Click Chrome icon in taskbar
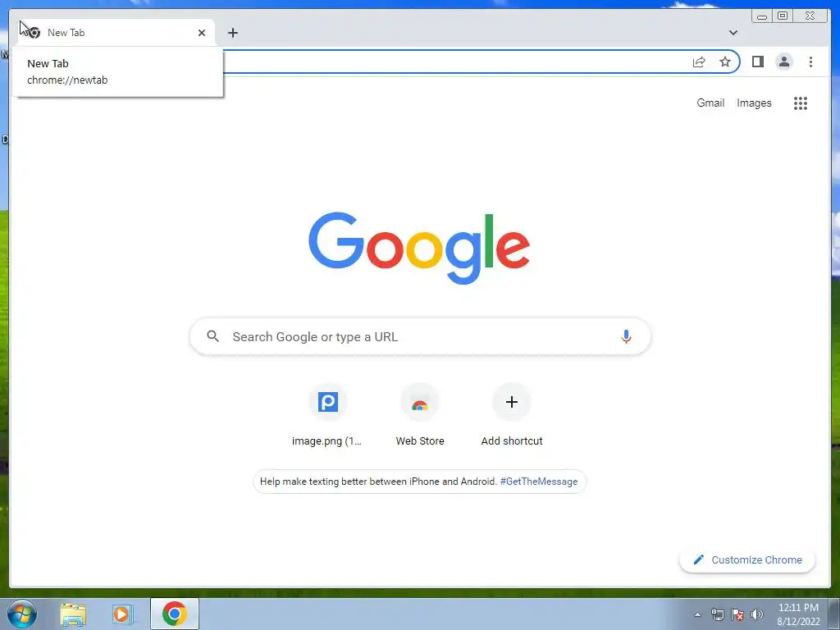Screen dimensions: 840x630 (175, 614)
